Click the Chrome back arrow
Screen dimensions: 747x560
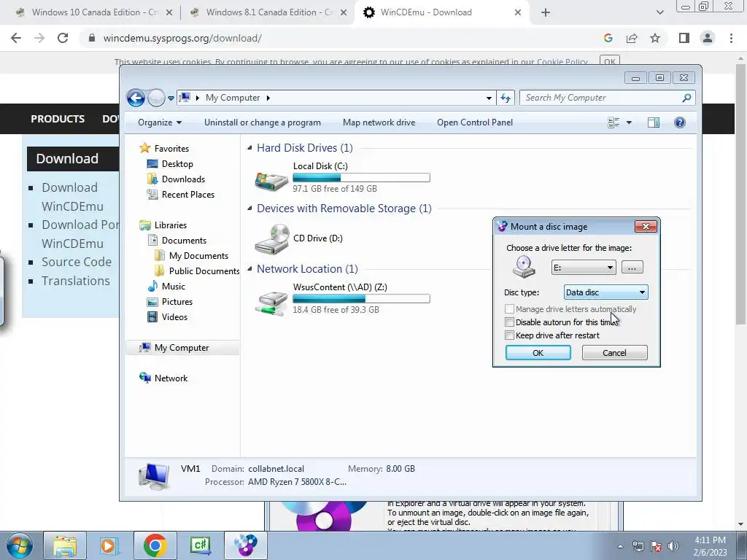tap(16, 38)
